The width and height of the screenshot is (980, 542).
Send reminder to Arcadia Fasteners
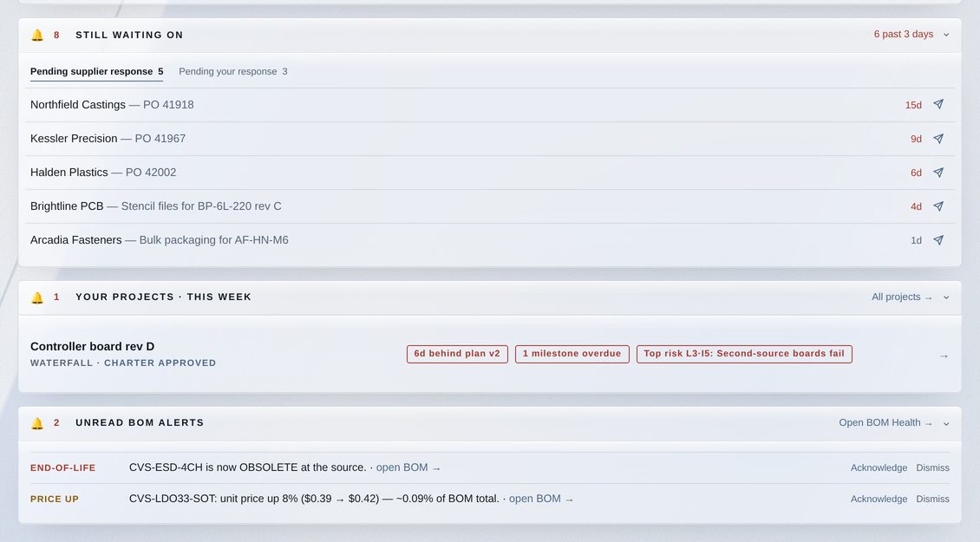(938, 239)
